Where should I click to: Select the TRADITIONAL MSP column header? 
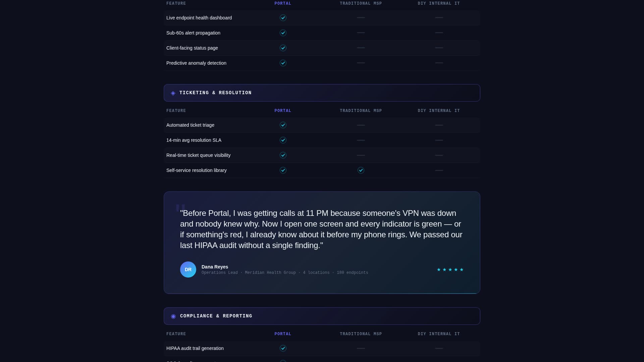361,111
